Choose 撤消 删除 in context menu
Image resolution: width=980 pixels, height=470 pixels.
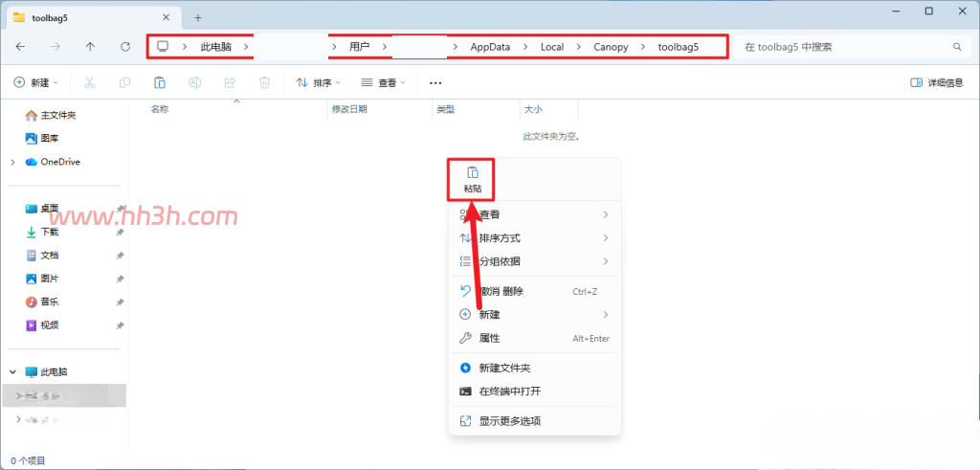point(535,291)
